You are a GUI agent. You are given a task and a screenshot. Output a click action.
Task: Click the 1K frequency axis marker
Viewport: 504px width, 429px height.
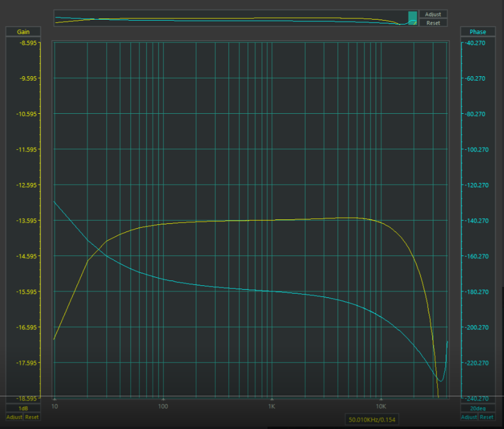point(272,406)
